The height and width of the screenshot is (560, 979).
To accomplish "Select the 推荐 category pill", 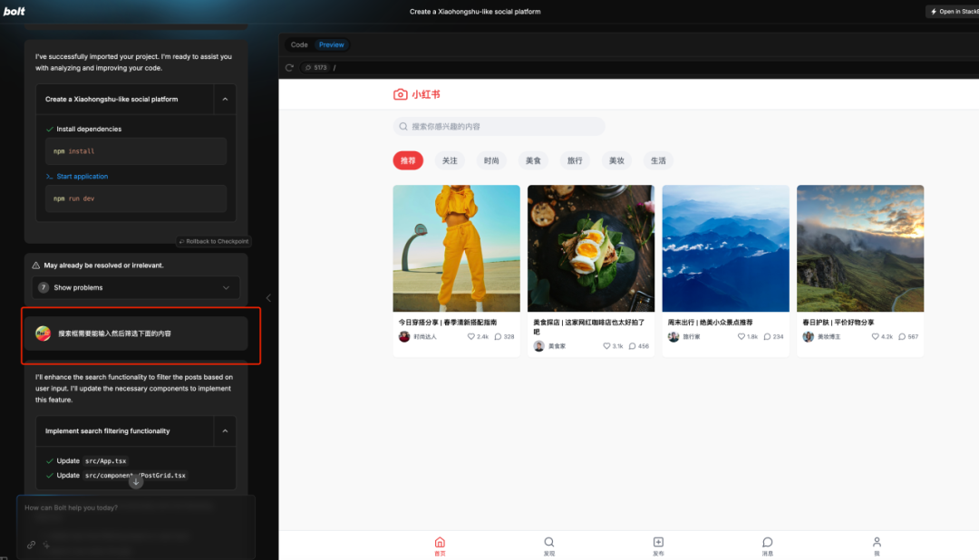I will click(x=408, y=160).
